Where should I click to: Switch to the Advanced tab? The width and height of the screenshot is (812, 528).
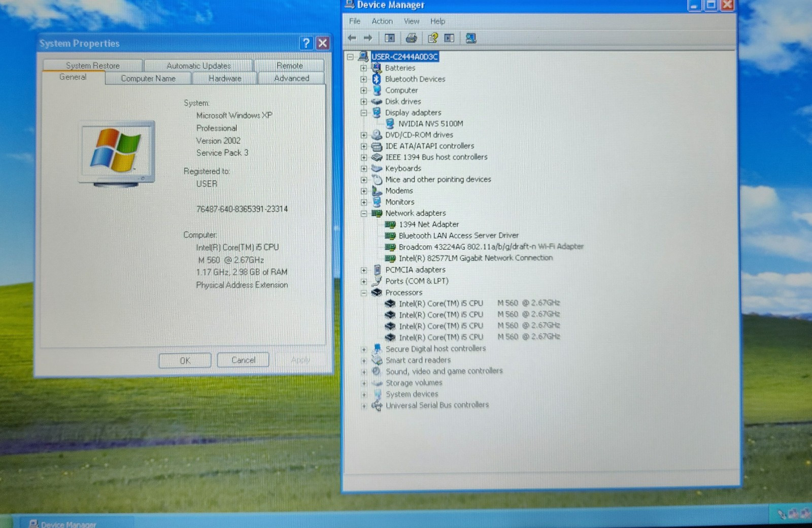coord(291,78)
